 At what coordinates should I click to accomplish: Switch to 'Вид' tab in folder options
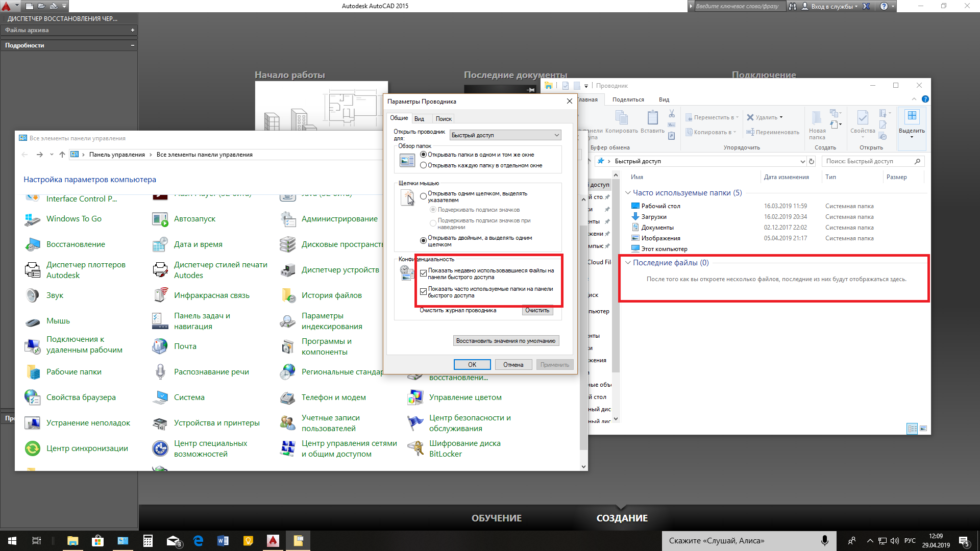[x=419, y=119]
